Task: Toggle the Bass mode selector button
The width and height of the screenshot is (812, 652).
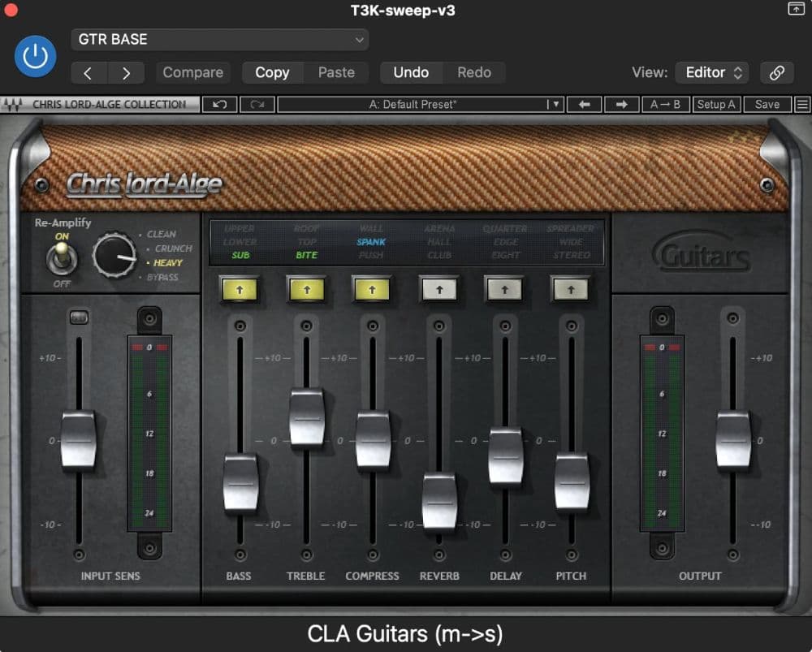Action: pos(240,290)
